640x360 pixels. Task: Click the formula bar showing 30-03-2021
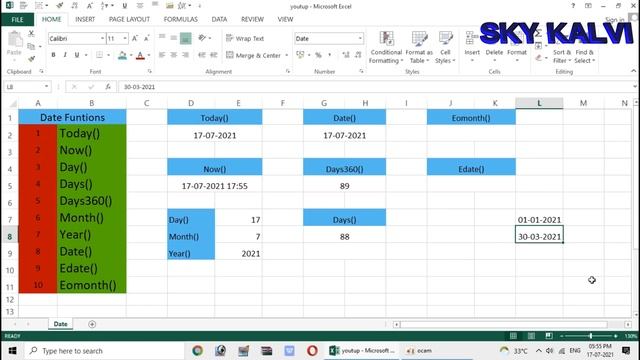(375, 87)
